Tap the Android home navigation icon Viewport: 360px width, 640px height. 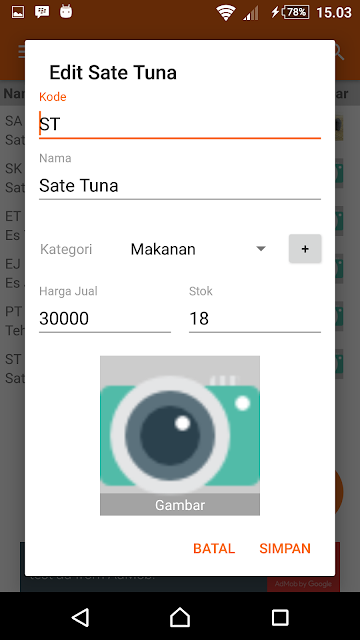tap(180, 618)
